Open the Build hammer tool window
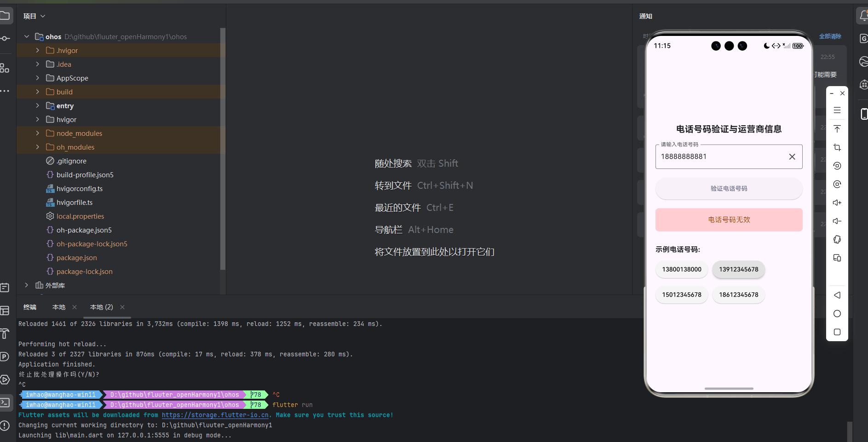Screen dimensions: 868x442 5,334
